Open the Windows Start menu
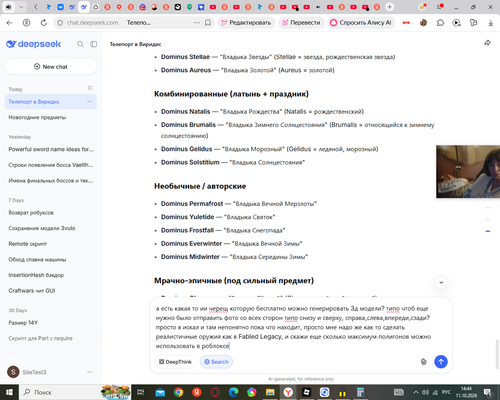 tap(9, 392)
